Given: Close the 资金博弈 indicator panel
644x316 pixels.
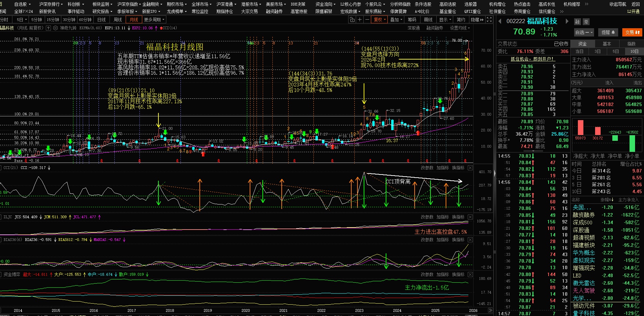Looking at the screenshot, I should tap(470, 274).
